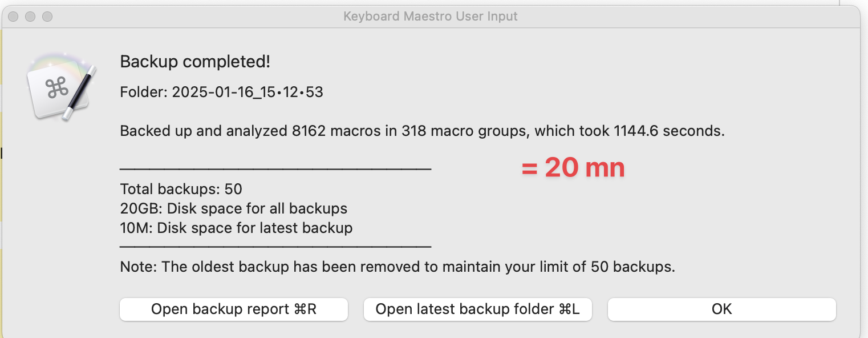This screenshot has width=868, height=338.
Task: Confirm the dialog with OK
Action: click(x=722, y=309)
